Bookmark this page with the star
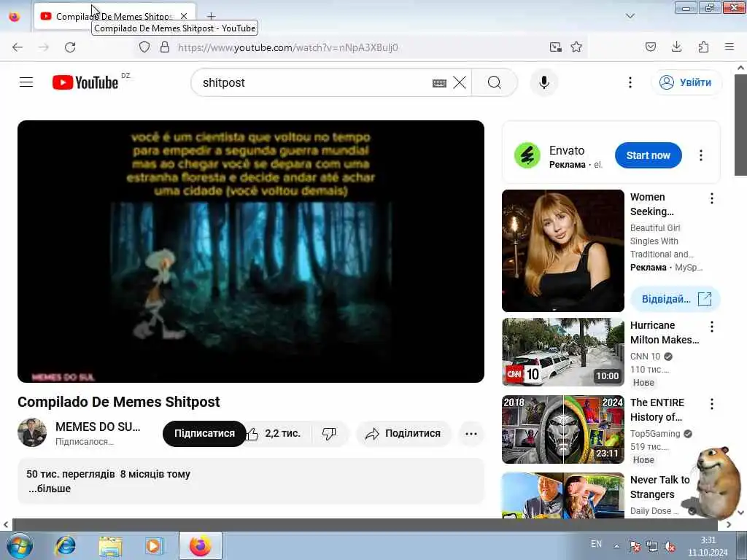The image size is (747, 560). pos(576,47)
